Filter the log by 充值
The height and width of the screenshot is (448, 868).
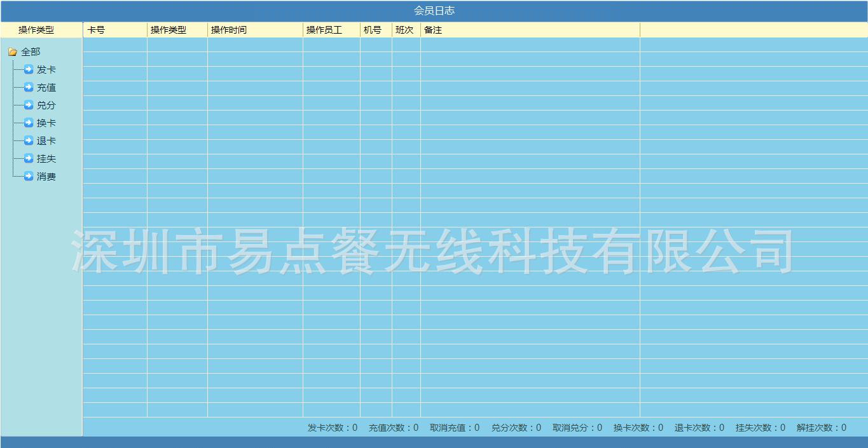46,88
